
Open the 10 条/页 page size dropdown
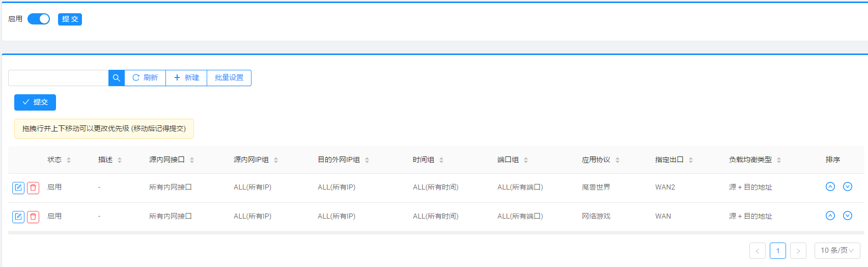tap(837, 250)
